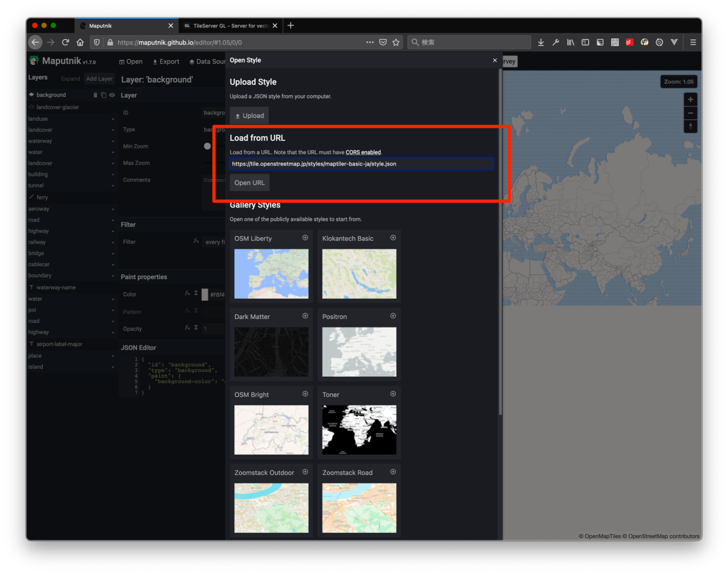Duplicate the background layer via copy icon
Screen dimensions: 728x575
point(103,95)
